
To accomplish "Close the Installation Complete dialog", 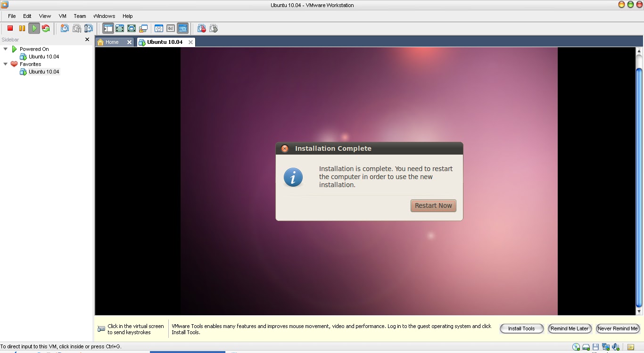I will (285, 148).
